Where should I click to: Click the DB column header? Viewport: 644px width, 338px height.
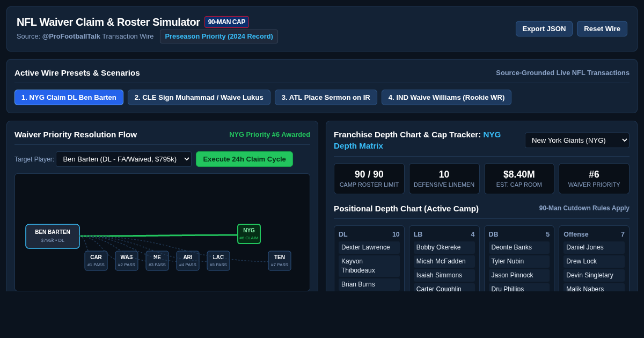519,234
